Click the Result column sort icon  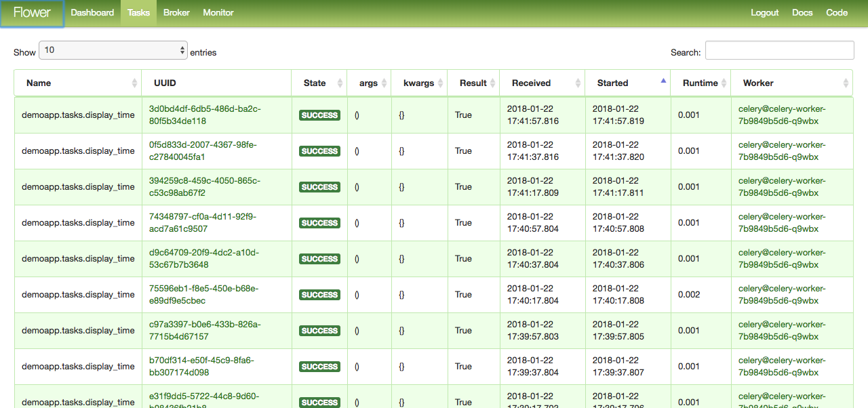point(494,83)
